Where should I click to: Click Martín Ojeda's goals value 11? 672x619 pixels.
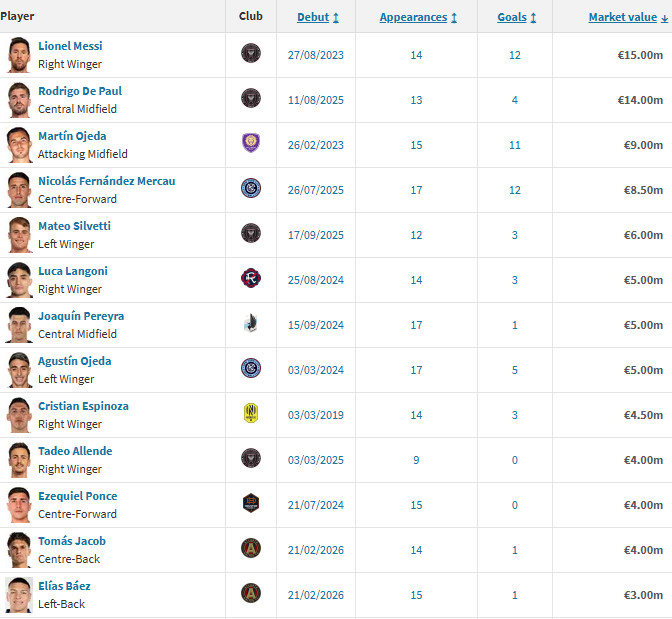(x=515, y=145)
